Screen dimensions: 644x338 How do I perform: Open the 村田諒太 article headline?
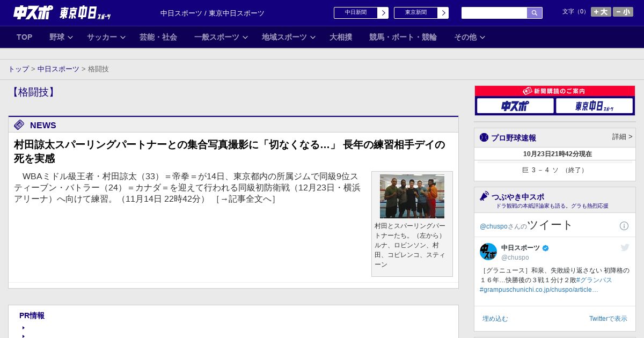coord(230,151)
